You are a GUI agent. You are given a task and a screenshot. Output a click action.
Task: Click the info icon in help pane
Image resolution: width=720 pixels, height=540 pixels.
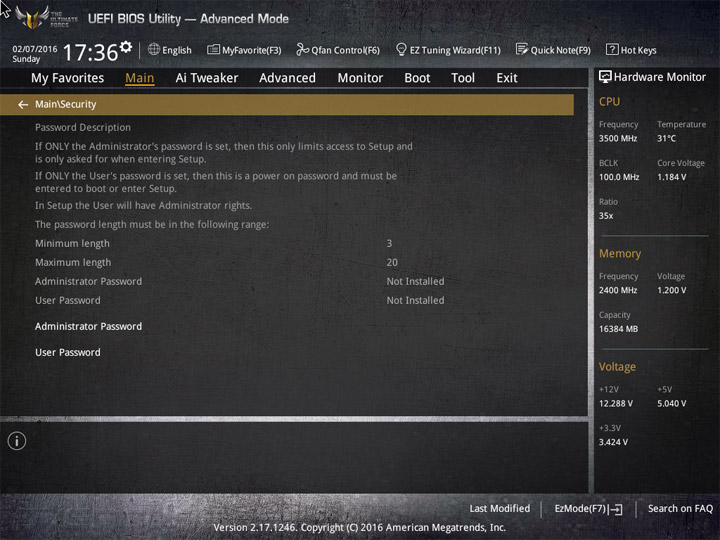point(17,441)
